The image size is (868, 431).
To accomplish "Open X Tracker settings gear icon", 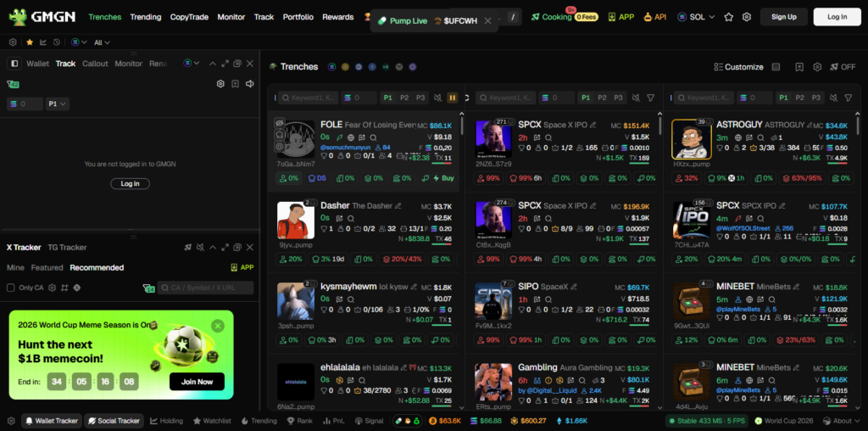I will click(x=52, y=288).
